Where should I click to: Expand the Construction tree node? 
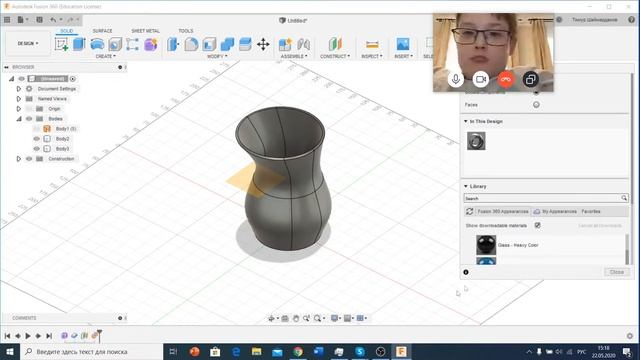pos(19,159)
